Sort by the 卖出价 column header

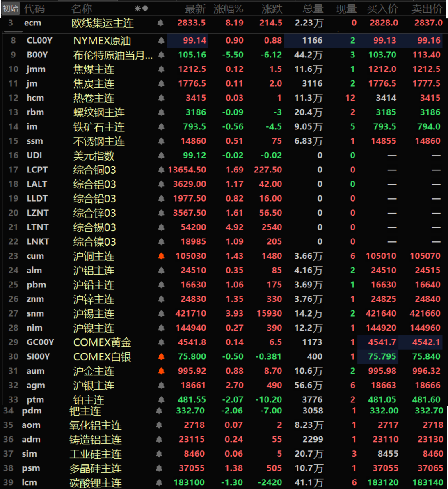pyautogui.click(x=427, y=9)
